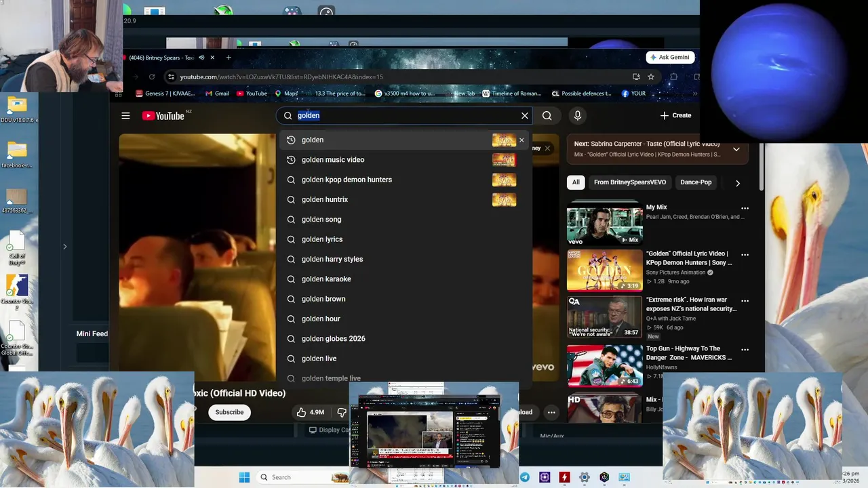Open Gmail bookmark
This screenshot has width=868, height=488.
point(217,94)
